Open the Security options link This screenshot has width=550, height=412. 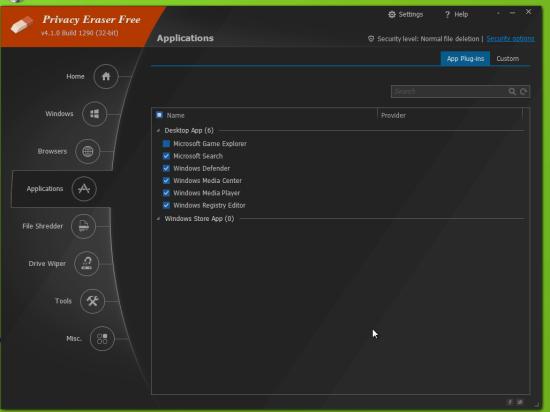(510, 39)
